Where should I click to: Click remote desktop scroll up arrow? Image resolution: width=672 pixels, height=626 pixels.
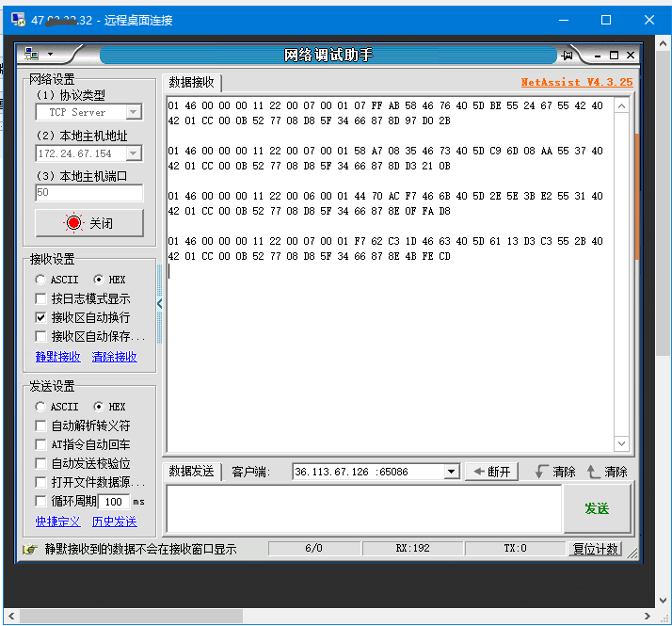click(x=663, y=43)
